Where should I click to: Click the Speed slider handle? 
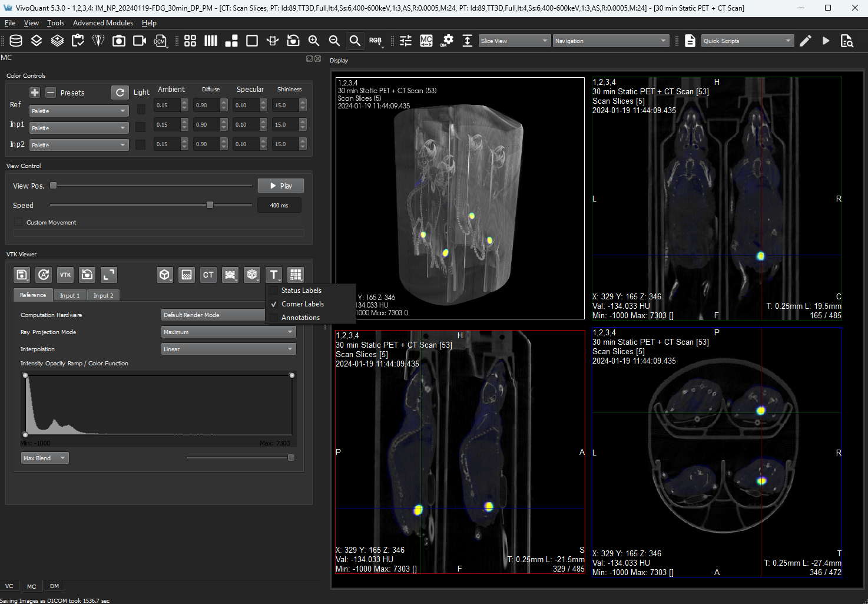(x=210, y=205)
